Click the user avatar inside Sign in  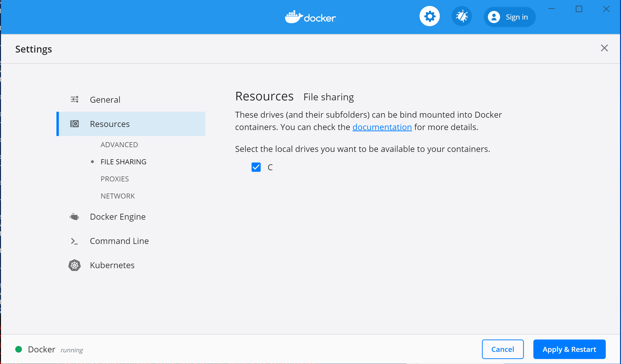click(494, 17)
